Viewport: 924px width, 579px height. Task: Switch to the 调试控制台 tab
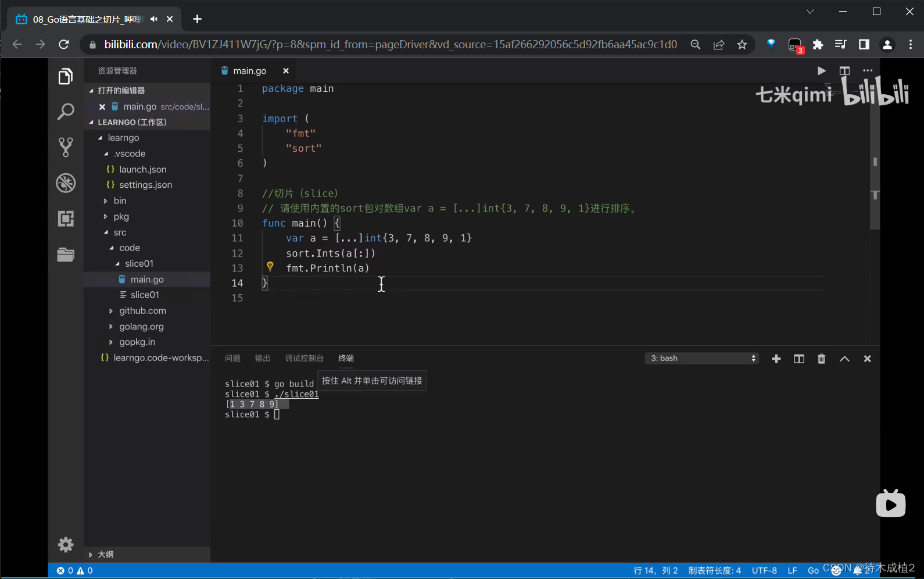(x=305, y=358)
